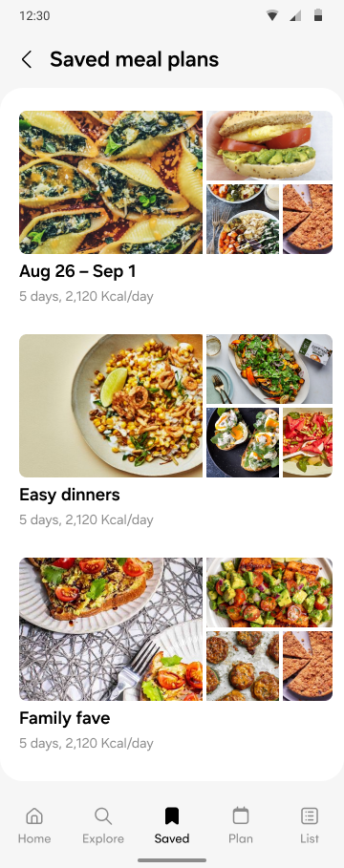Open Aug 26 – Sep 1 plan title

[77, 271]
